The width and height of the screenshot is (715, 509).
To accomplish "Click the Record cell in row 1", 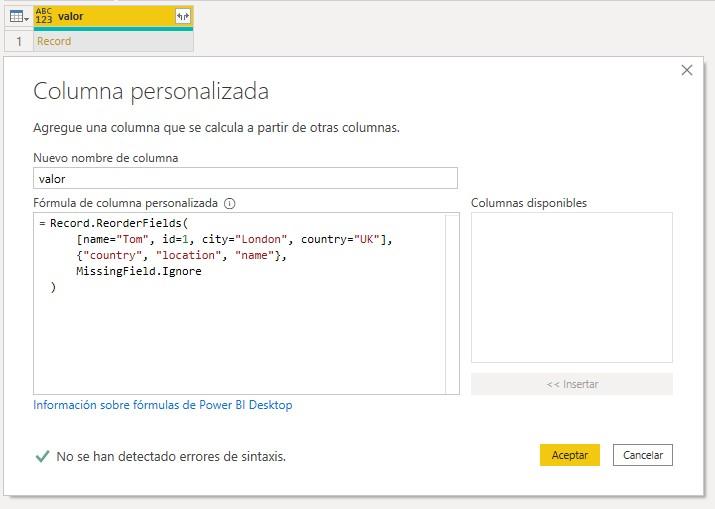I will tap(114, 41).
